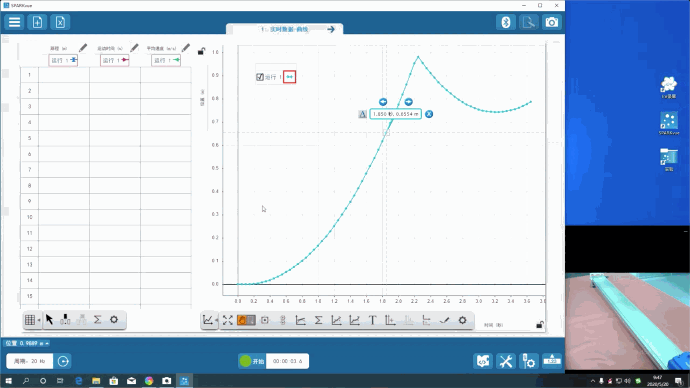This screenshot has width=690, height=388.
Task: Toggle the Run 1 legend checkbox
Action: 260,77
